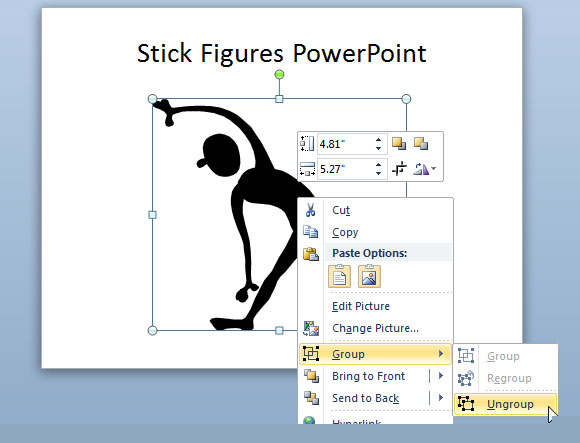Click the Bring Forward icon in mini toolbar
580x443 pixels.
pos(399,143)
